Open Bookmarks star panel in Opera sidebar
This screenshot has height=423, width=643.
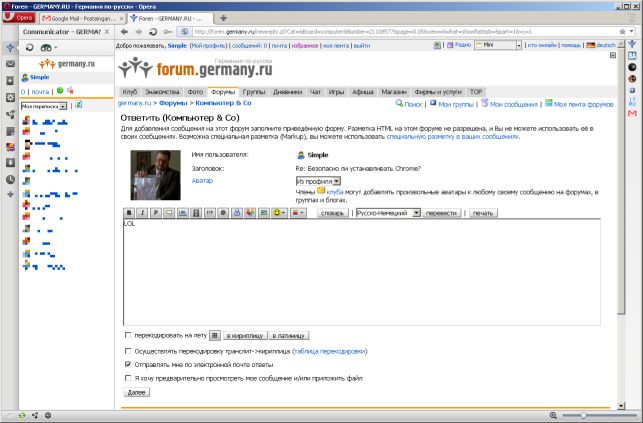click(10, 80)
